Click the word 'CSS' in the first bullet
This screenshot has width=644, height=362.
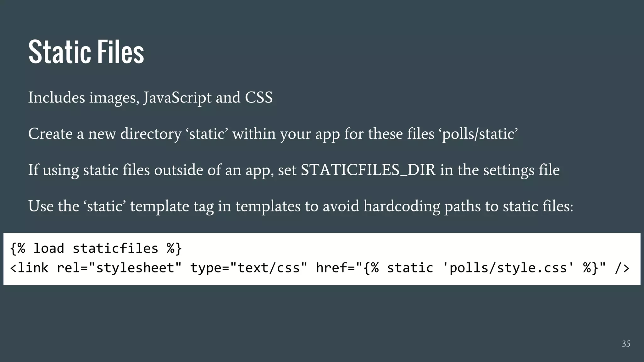point(258,97)
